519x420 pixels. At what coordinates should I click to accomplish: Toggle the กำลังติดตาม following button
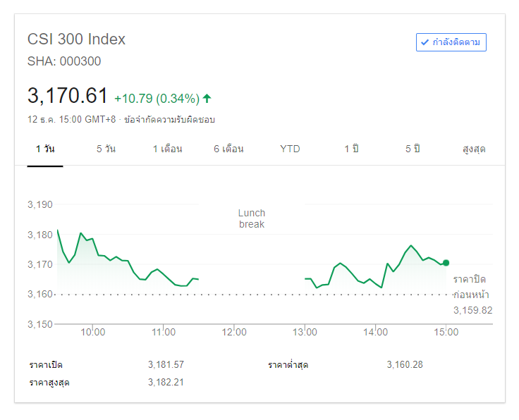pyautogui.click(x=451, y=42)
